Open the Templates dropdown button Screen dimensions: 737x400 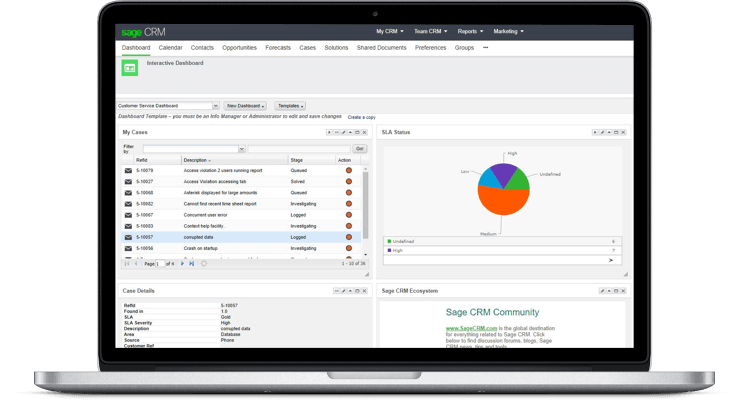(x=290, y=106)
